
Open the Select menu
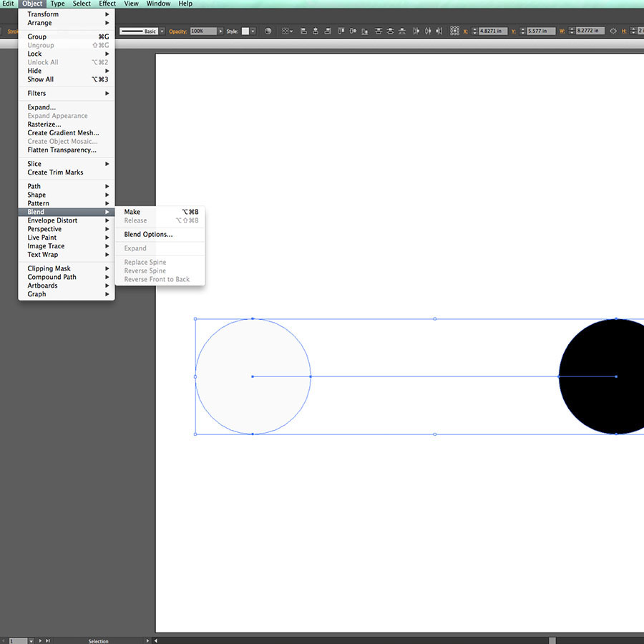[82, 4]
